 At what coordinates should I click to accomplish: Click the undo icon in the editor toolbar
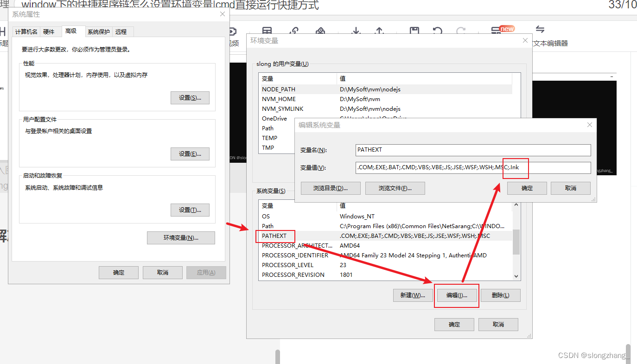coord(438,31)
